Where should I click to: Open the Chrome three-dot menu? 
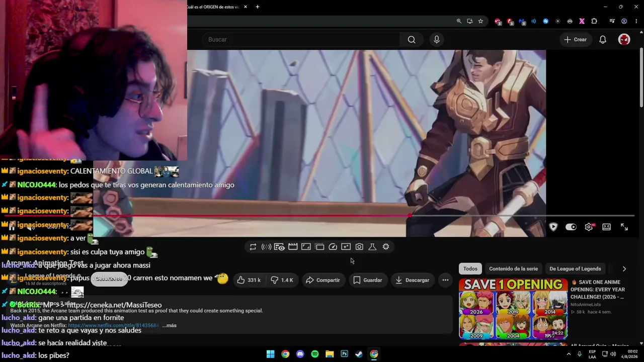pos(635,21)
